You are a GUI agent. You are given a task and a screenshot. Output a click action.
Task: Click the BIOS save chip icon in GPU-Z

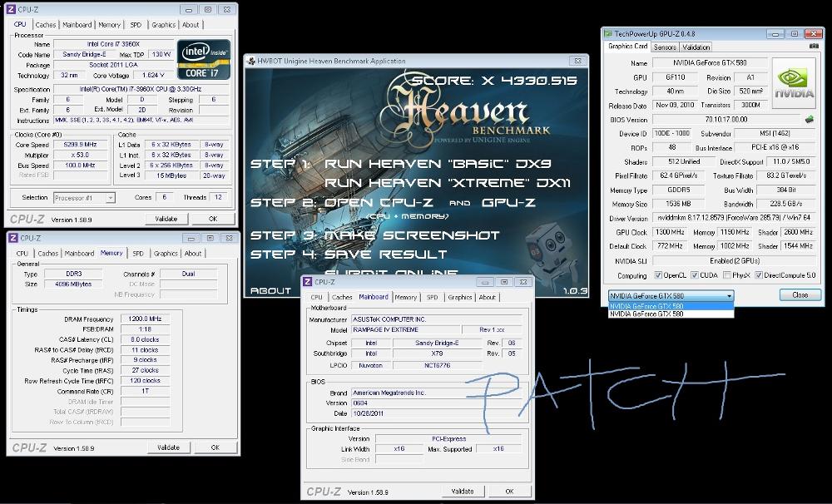point(810,120)
